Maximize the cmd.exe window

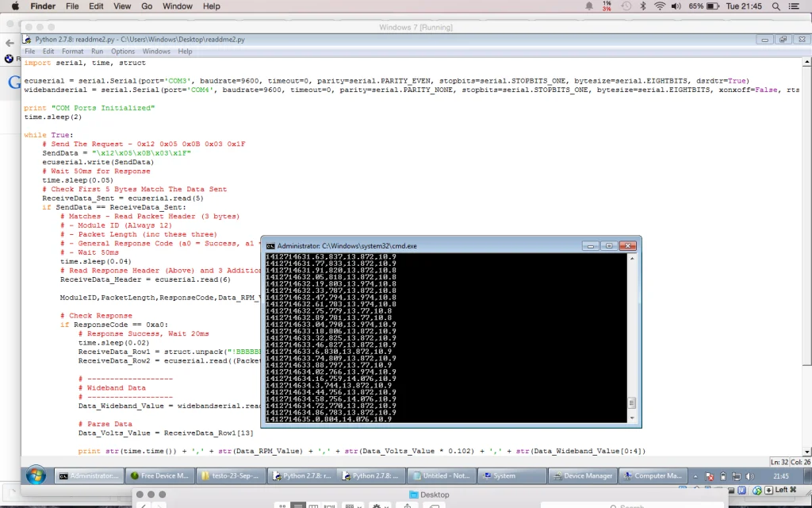coord(609,246)
